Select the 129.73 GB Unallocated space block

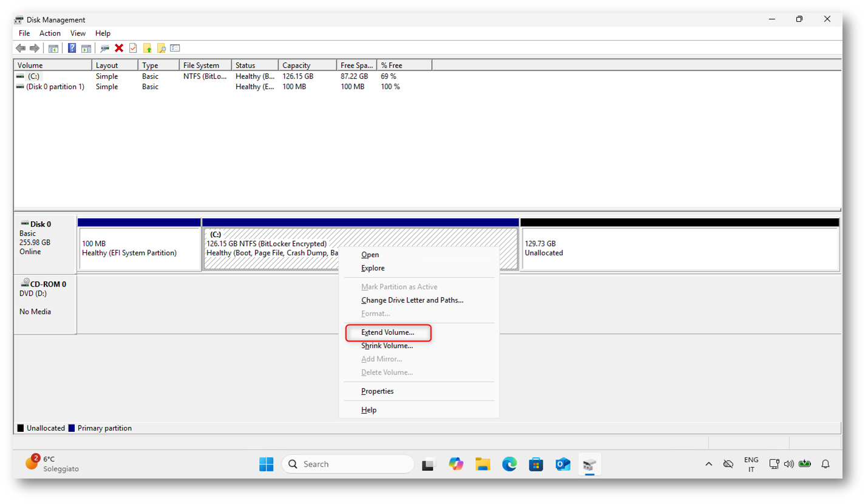pos(679,249)
